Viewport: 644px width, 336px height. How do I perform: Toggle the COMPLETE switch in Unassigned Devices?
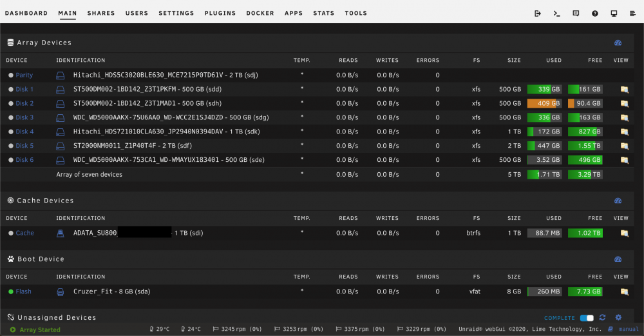point(587,318)
